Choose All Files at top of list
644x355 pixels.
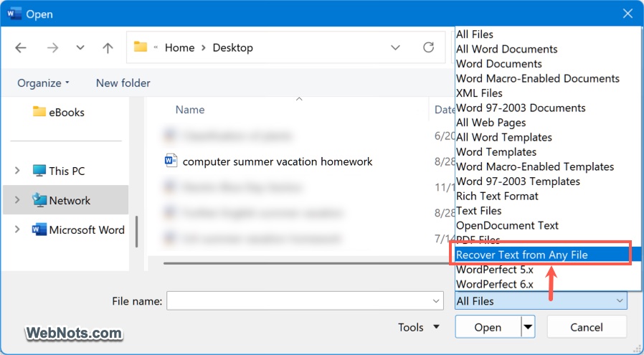(475, 34)
